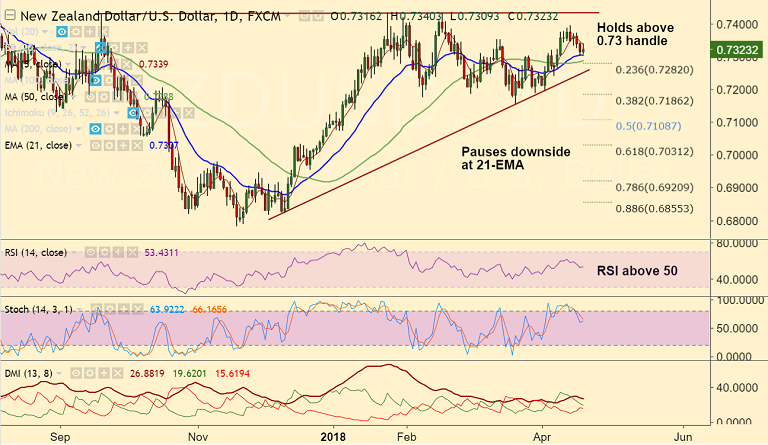Click plus icon on BB indicator row

(x=128, y=48)
